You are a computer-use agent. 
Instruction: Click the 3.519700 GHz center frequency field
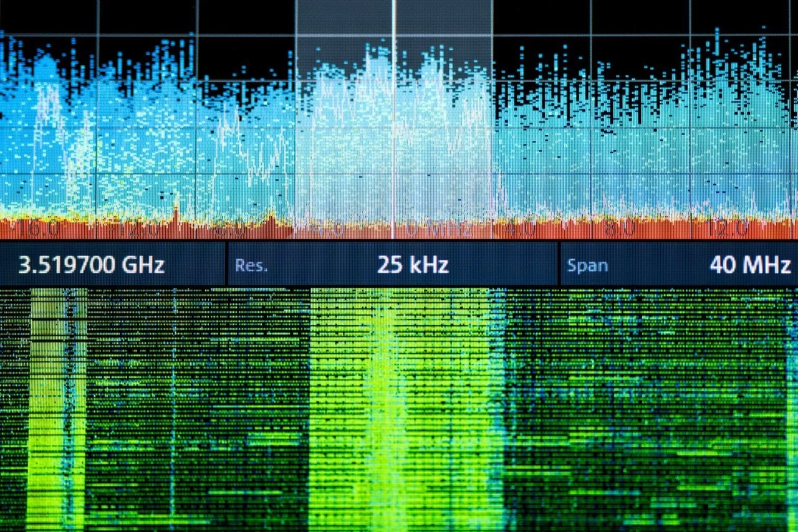coord(91,265)
